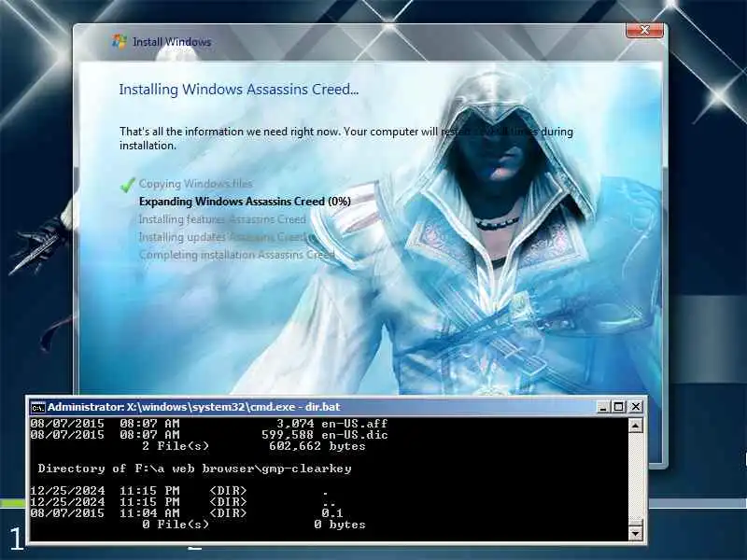Click 'Installing features Assassins Creed' step

tap(222, 219)
